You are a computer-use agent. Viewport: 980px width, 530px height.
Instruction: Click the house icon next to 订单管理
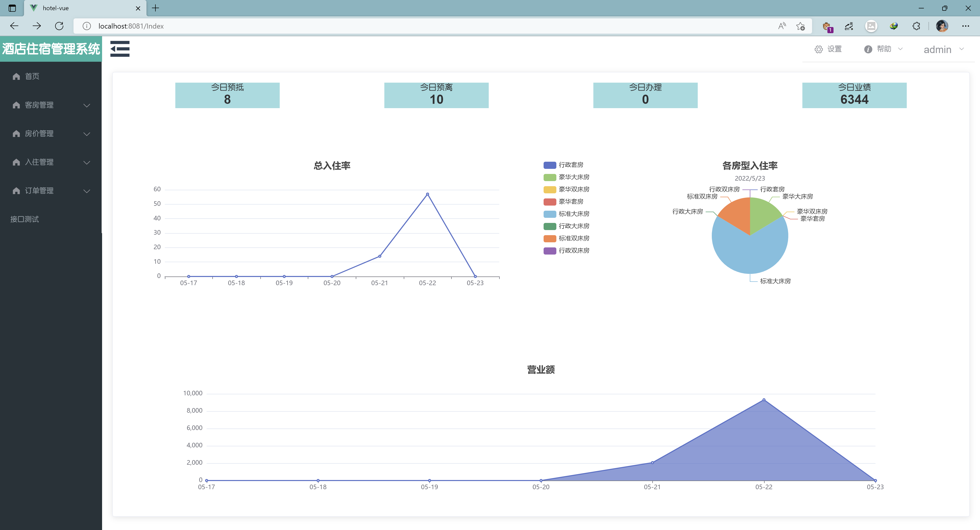coord(16,191)
